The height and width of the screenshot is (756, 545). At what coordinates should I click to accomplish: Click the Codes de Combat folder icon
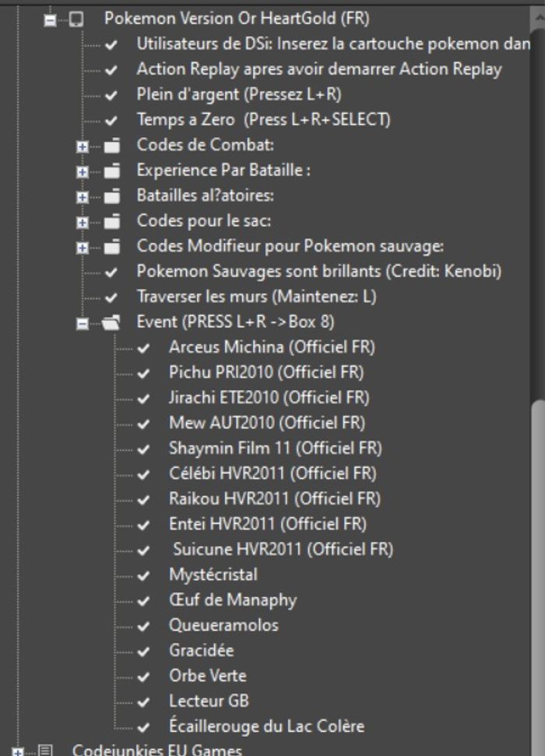tap(112, 145)
